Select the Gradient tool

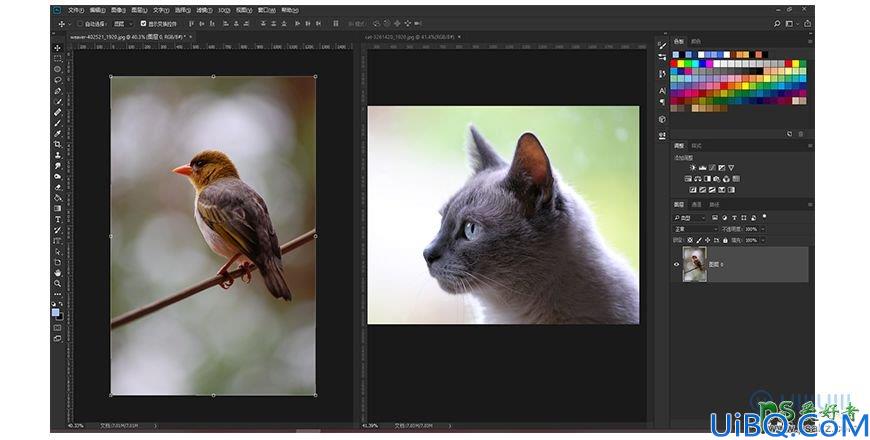click(x=58, y=209)
